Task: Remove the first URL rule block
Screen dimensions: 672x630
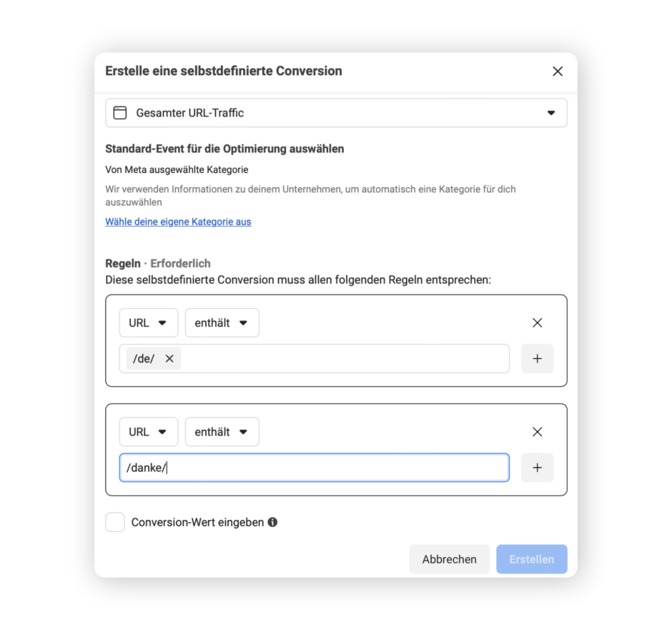Action: click(537, 323)
